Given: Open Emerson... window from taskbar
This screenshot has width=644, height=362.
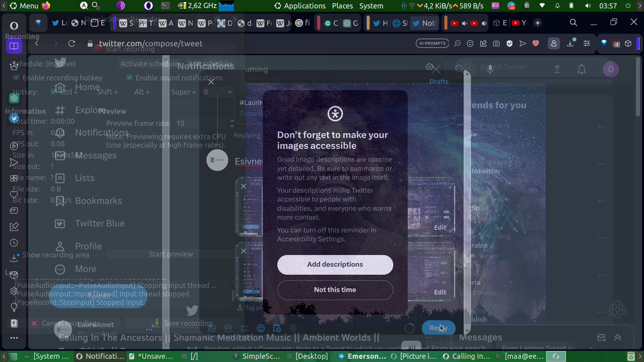Looking at the screenshot, I should pos(362,356).
